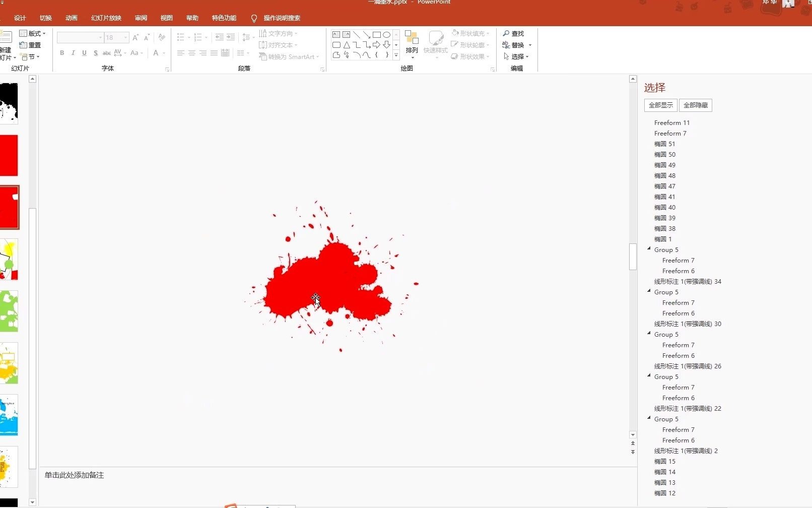Select Freeform 11 in the selection pane
The width and height of the screenshot is (812, 508).
click(672, 122)
